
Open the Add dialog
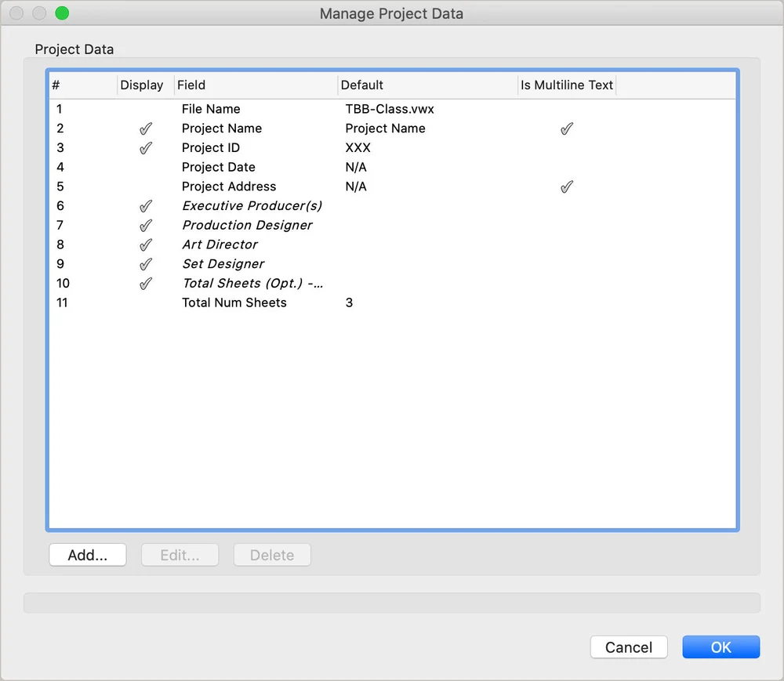[x=87, y=554]
